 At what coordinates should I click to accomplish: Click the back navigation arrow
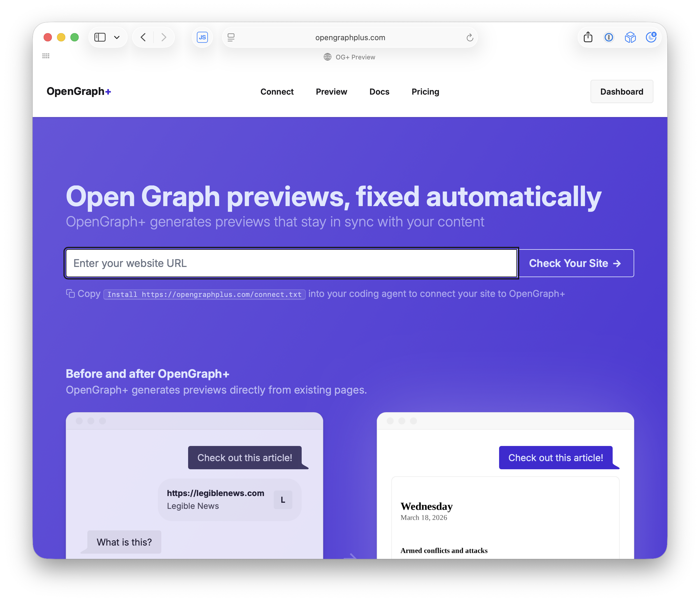pyautogui.click(x=143, y=37)
